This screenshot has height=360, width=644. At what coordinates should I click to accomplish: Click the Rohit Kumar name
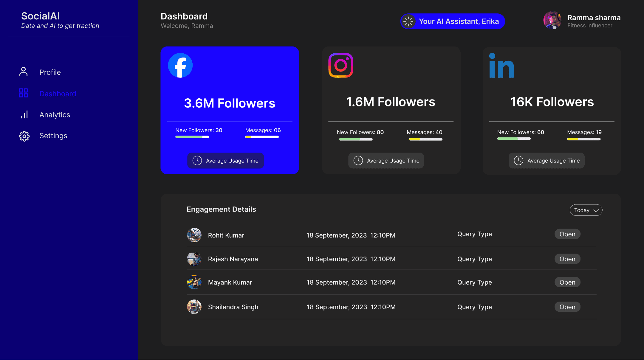(x=226, y=235)
